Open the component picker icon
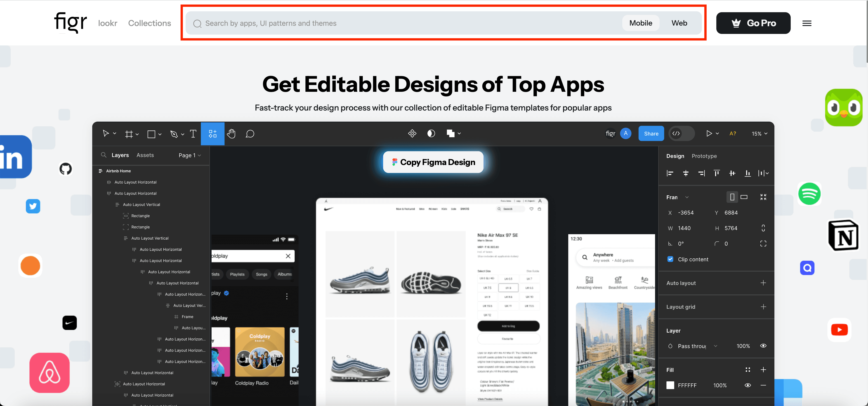 pos(412,133)
